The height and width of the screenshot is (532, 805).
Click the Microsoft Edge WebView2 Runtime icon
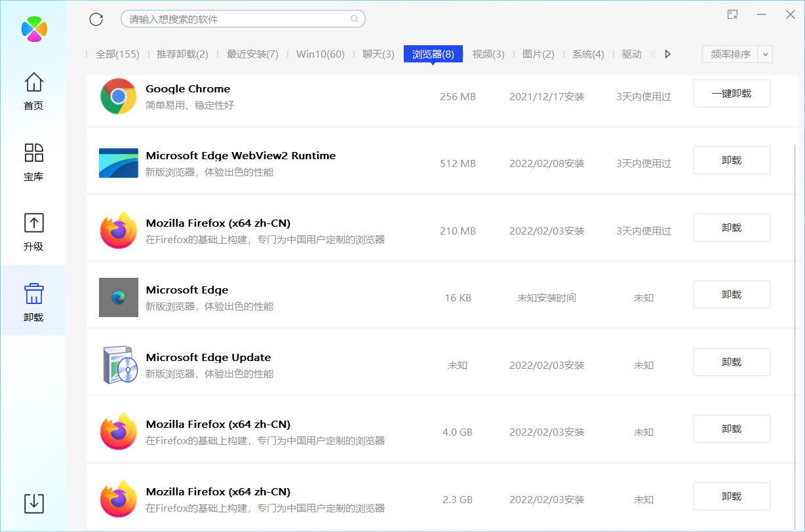(x=119, y=163)
